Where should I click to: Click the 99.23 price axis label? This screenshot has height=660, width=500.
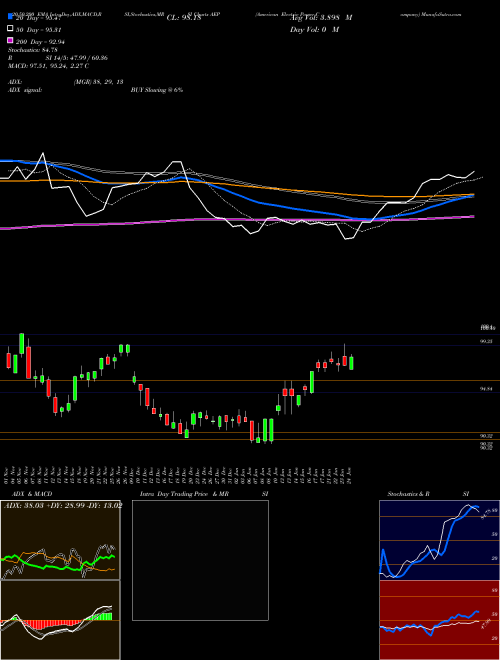point(487,342)
